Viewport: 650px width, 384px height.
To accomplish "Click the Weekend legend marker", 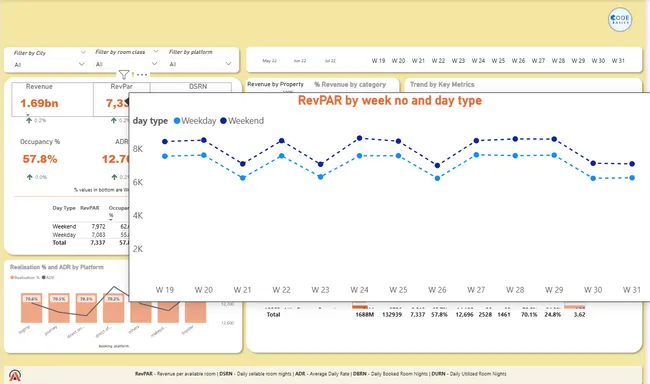I will pos(223,121).
